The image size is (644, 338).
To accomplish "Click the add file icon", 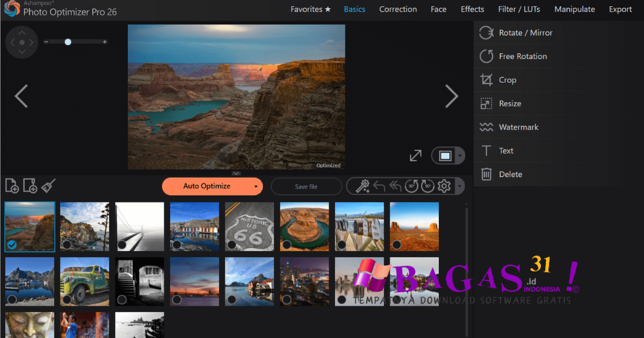I will tap(12, 186).
